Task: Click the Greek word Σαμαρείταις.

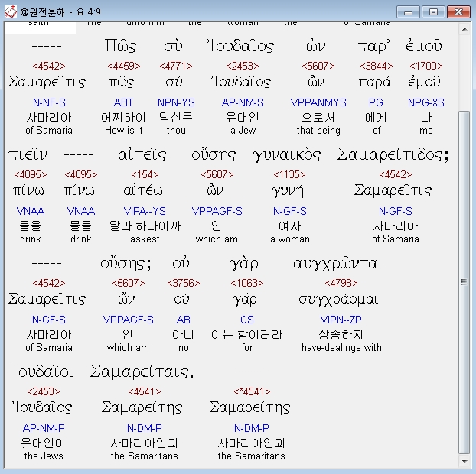Action: [x=142, y=372]
